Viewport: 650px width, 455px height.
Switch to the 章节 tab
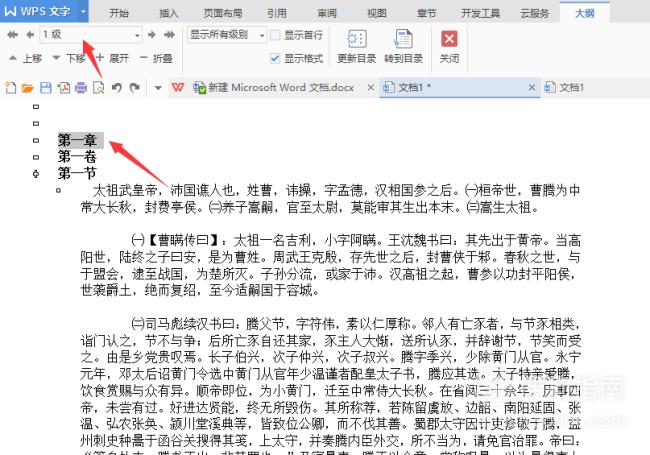(x=427, y=13)
